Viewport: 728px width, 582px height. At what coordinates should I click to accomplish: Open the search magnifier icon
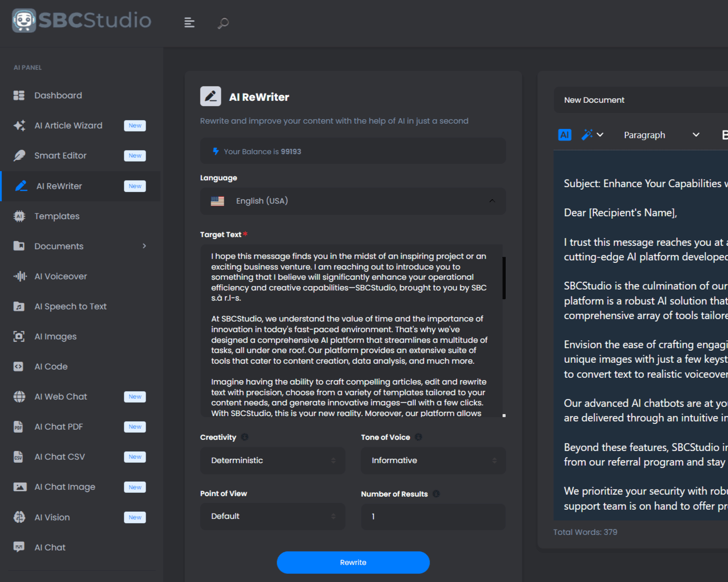[223, 23]
